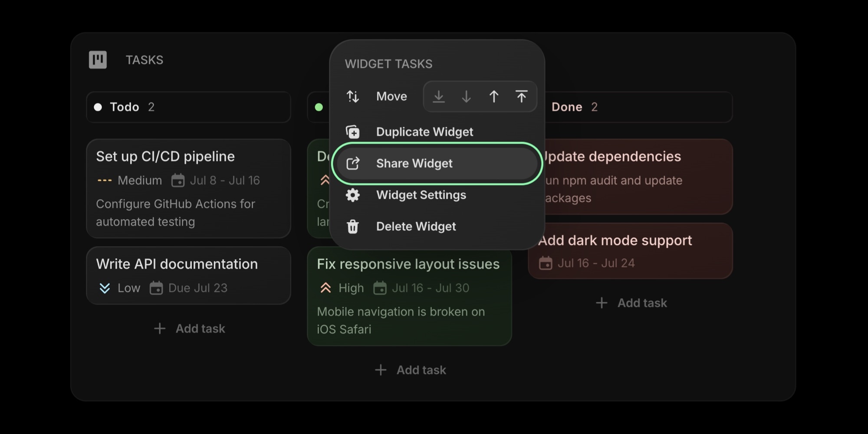Screen dimensions: 868x434
Task: Click calendar icon beside Jul 16 - Jul 24
Action: 546,263
